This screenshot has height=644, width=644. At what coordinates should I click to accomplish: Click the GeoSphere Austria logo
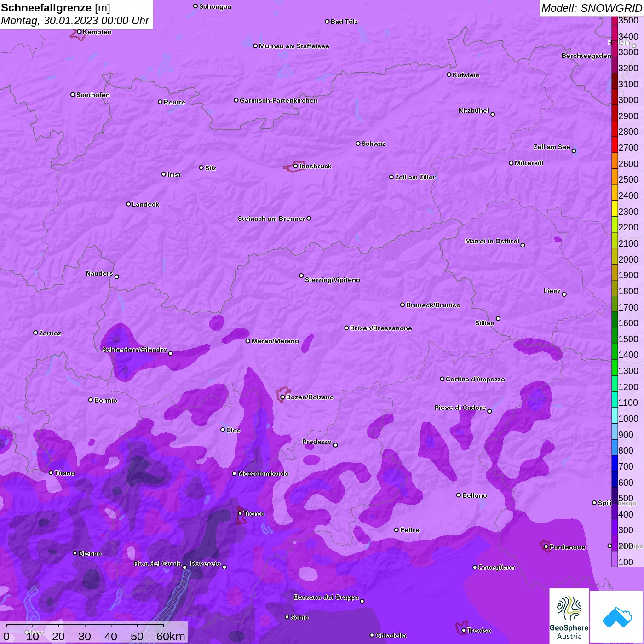coord(569,616)
